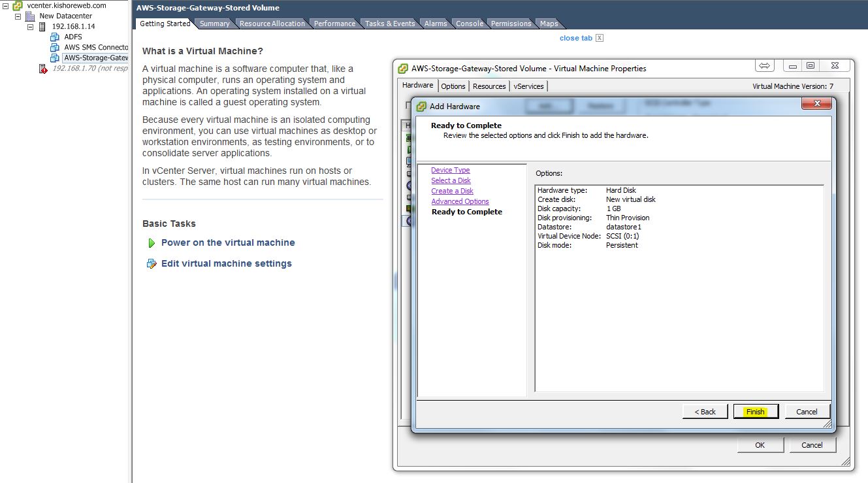Click the AWS SMS Connector VM icon
The height and width of the screenshot is (483, 868).
point(55,48)
